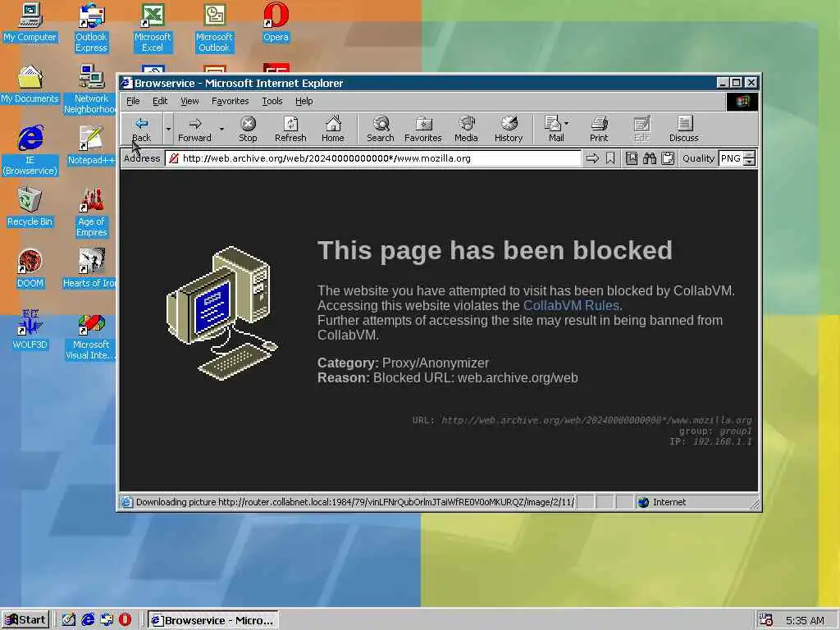The height and width of the screenshot is (630, 840).
Task: Decrease Quality value with down arrow
Action: tap(750, 162)
